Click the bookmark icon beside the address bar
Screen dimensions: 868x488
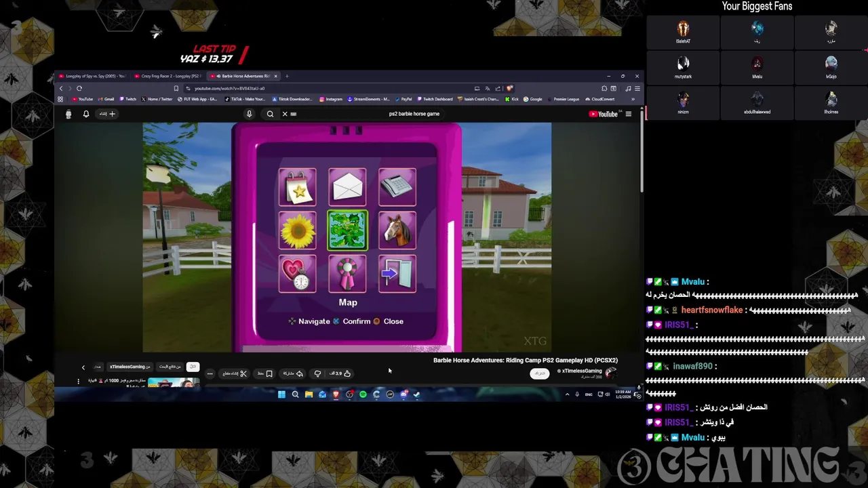click(176, 88)
